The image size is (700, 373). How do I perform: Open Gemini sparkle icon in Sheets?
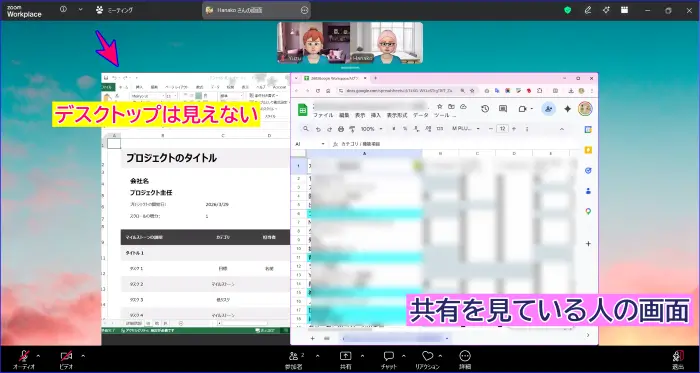568,109
